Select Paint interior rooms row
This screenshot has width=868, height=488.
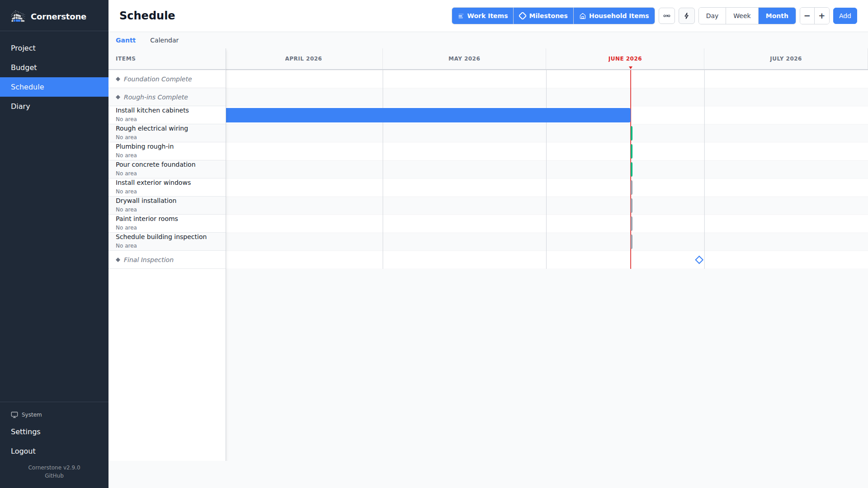click(167, 224)
